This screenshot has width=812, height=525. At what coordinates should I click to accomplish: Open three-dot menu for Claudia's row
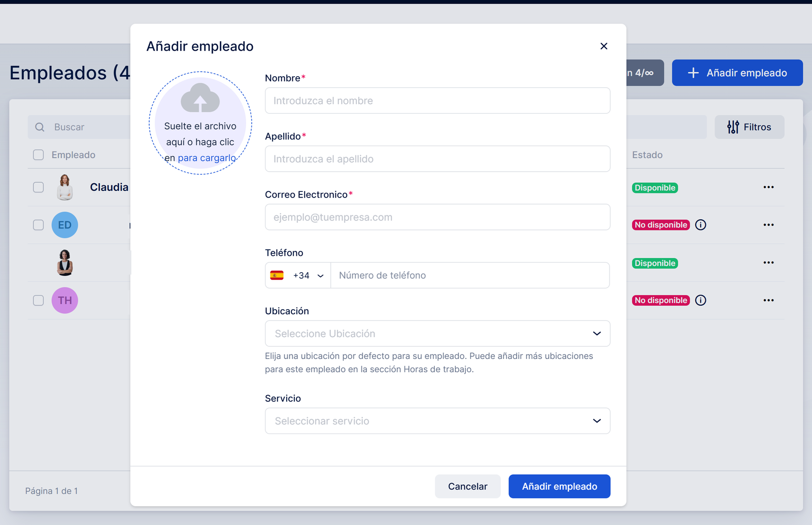click(x=768, y=187)
